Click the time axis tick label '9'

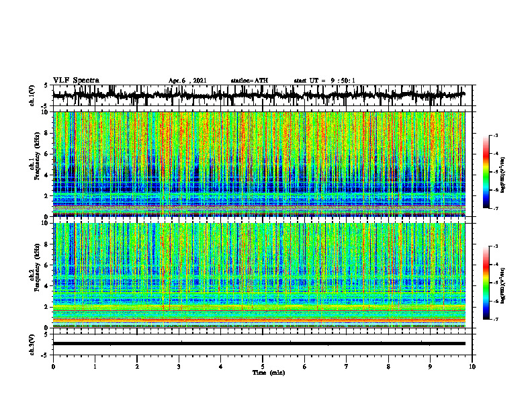click(430, 367)
